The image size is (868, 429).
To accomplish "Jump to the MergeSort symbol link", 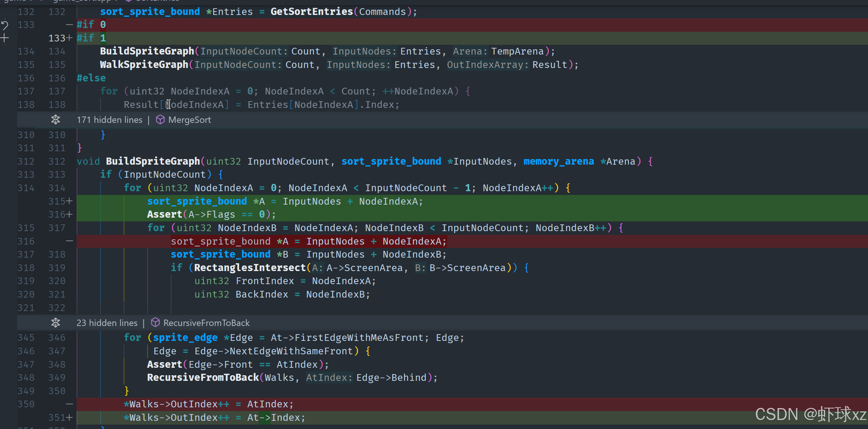I will 189,120.
